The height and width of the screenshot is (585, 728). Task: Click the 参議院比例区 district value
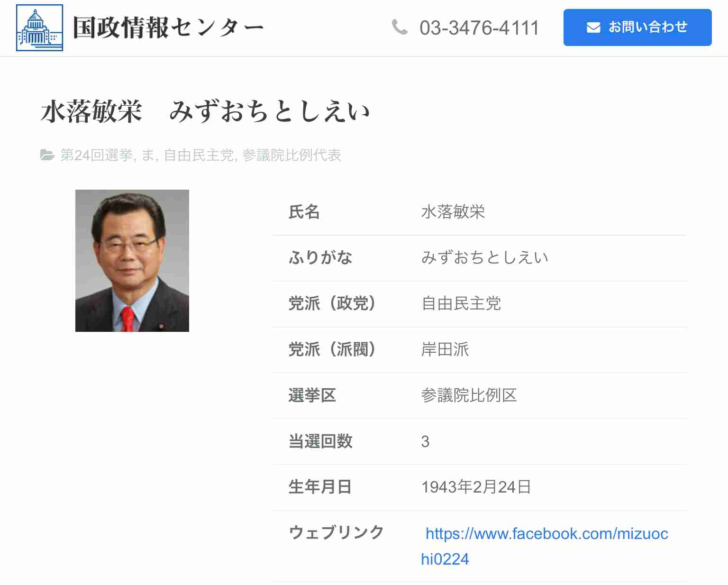[x=469, y=395]
